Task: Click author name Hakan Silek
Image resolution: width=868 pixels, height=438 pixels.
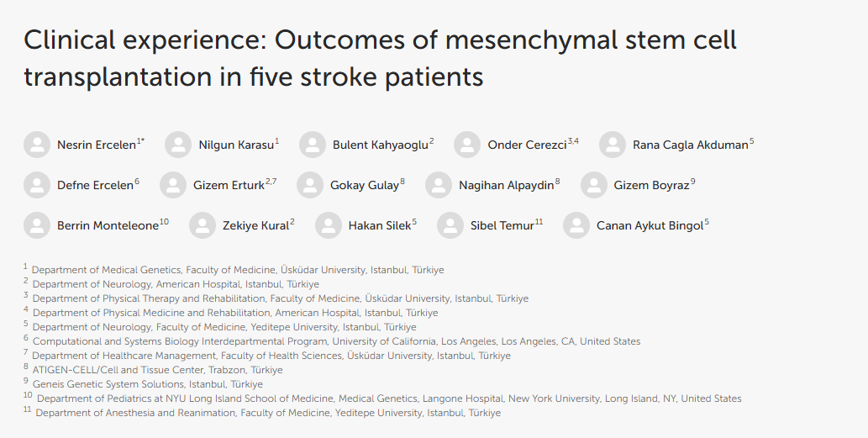Action: (380, 226)
